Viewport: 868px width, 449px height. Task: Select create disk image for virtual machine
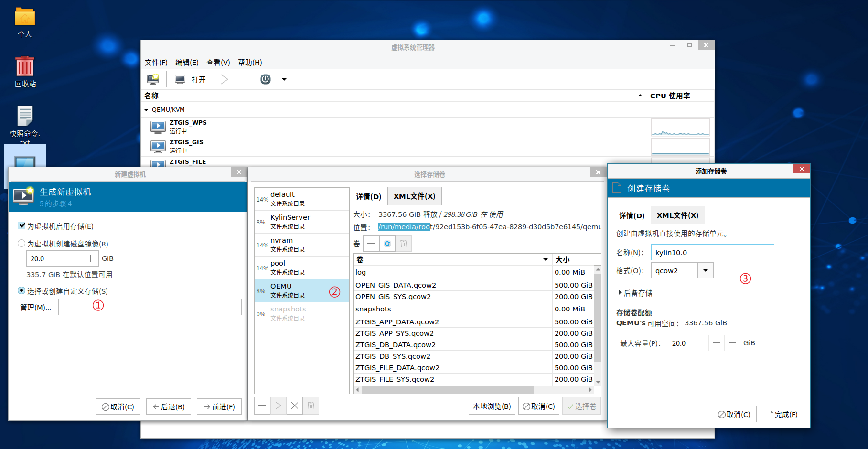(x=21, y=243)
